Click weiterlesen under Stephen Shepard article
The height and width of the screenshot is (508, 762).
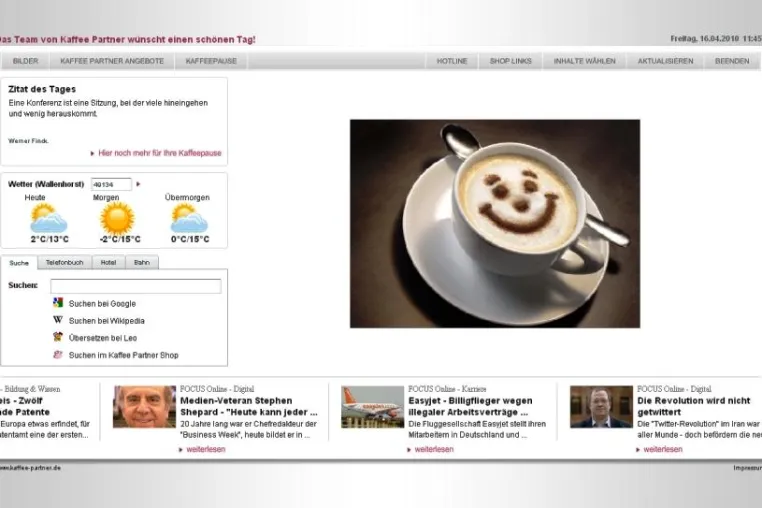[x=206, y=450]
